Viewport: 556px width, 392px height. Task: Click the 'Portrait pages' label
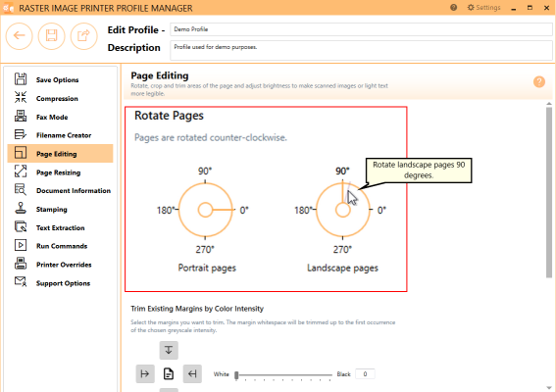coord(207,268)
